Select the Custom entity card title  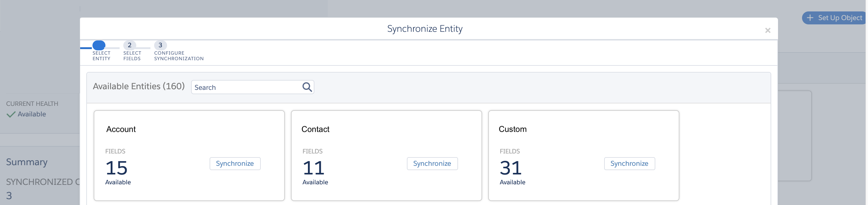tap(513, 129)
